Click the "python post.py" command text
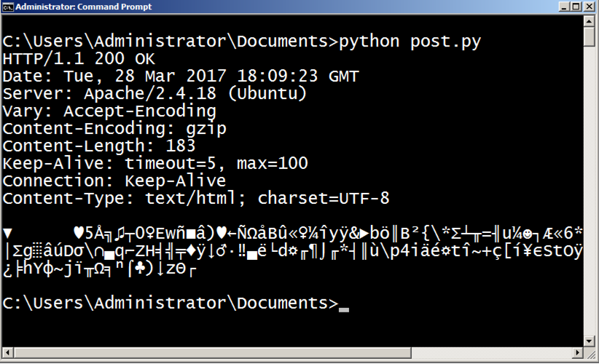599x364 pixels. point(410,41)
